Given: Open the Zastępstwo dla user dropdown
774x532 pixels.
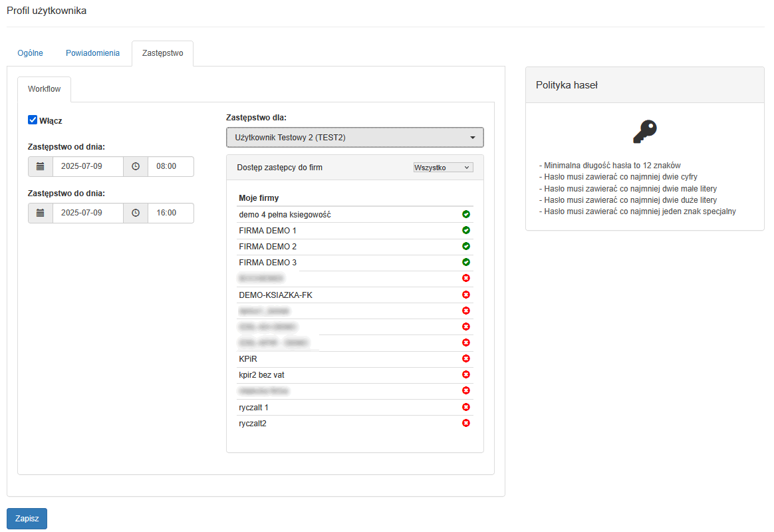Looking at the screenshot, I should tap(355, 138).
